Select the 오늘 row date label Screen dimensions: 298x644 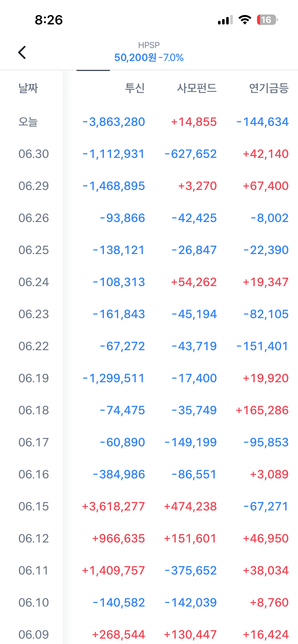click(x=28, y=122)
